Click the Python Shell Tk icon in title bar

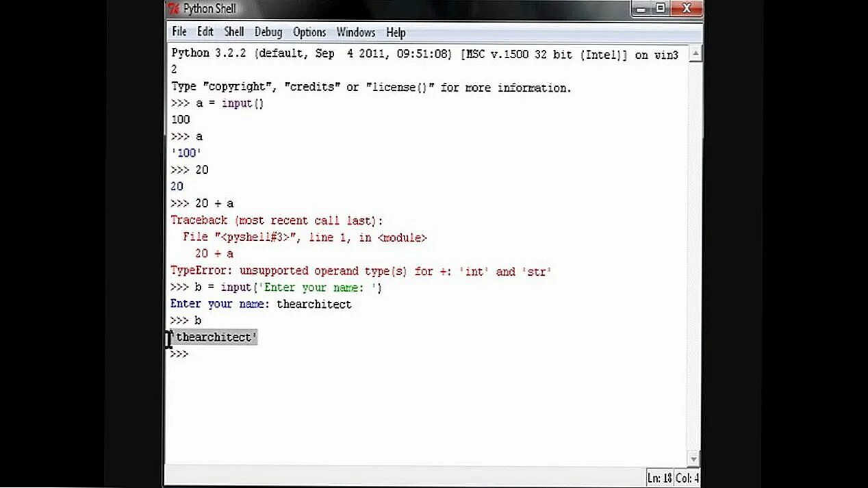(x=174, y=9)
